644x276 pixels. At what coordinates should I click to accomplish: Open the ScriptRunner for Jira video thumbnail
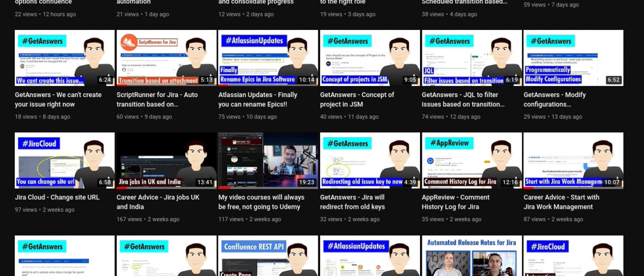coord(166,58)
